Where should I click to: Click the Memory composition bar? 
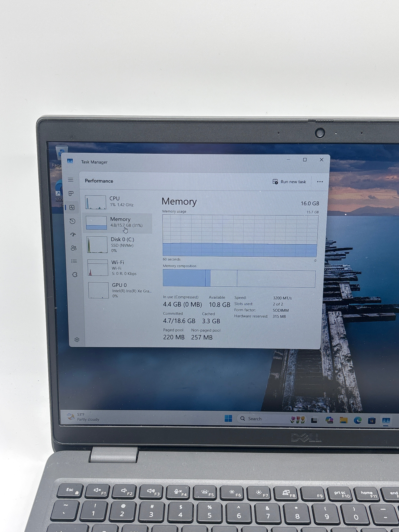pyautogui.click(x=239, y=279)
